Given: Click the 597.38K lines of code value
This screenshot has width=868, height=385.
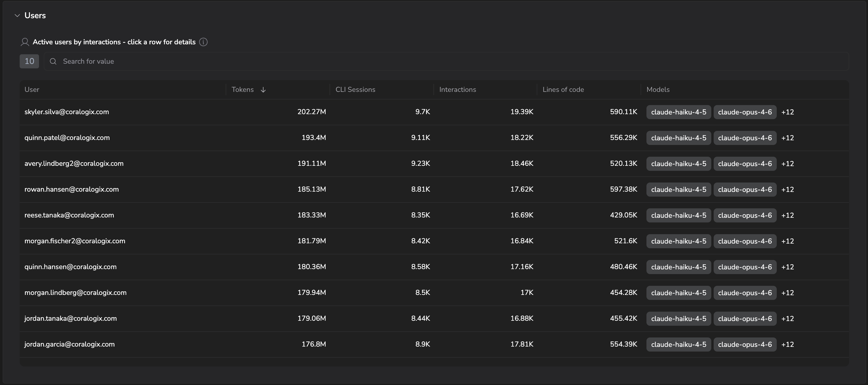Looking at the screenshot, I should coord(624,189).
